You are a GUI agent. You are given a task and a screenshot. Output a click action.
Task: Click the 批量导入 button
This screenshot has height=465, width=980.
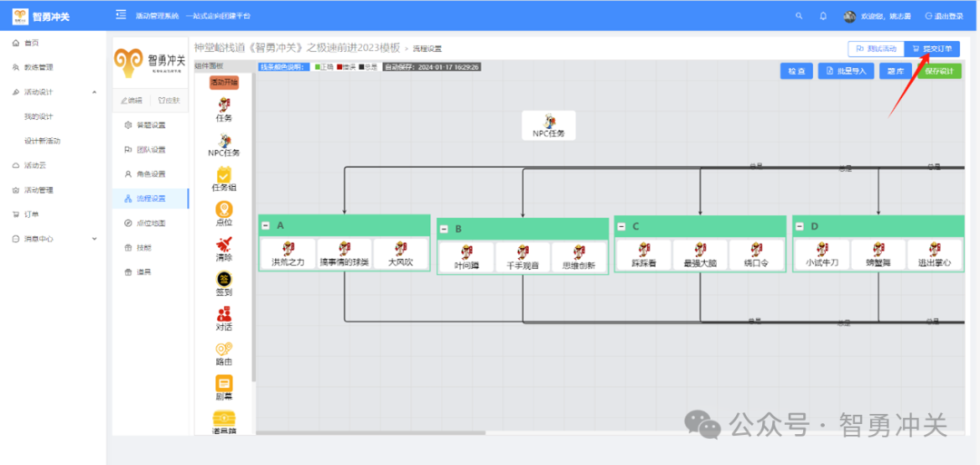[845, 71]
